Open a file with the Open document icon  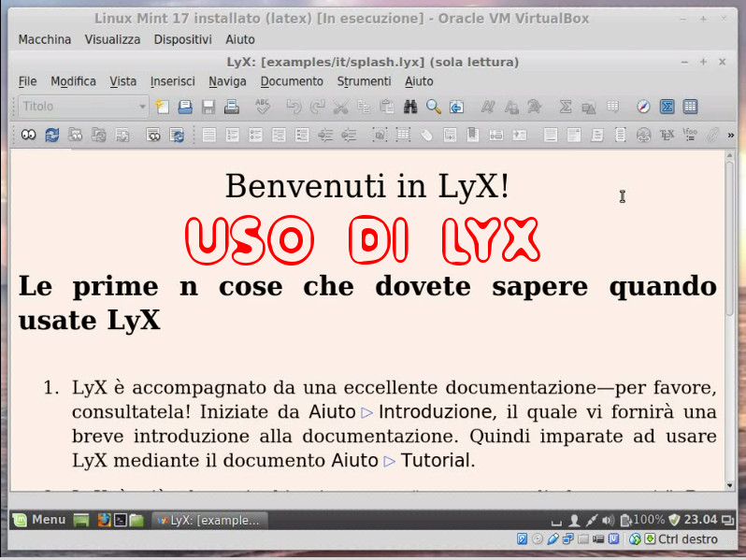pyautogui.click(x=185, y=107)
